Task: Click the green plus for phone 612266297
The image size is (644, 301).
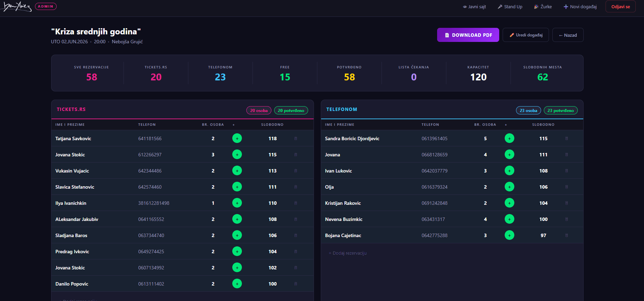Action: (237, 154)
